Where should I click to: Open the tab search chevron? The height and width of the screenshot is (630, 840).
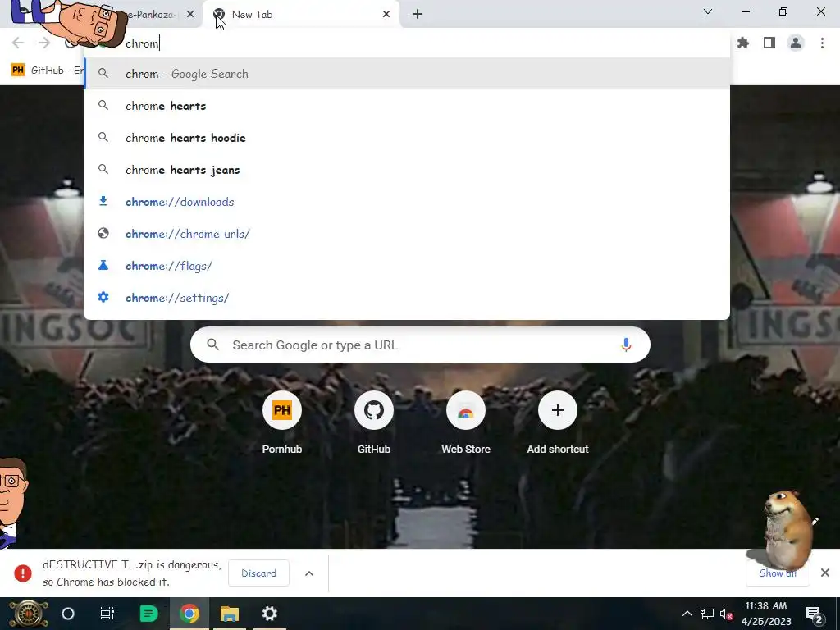tap(708, 11)
